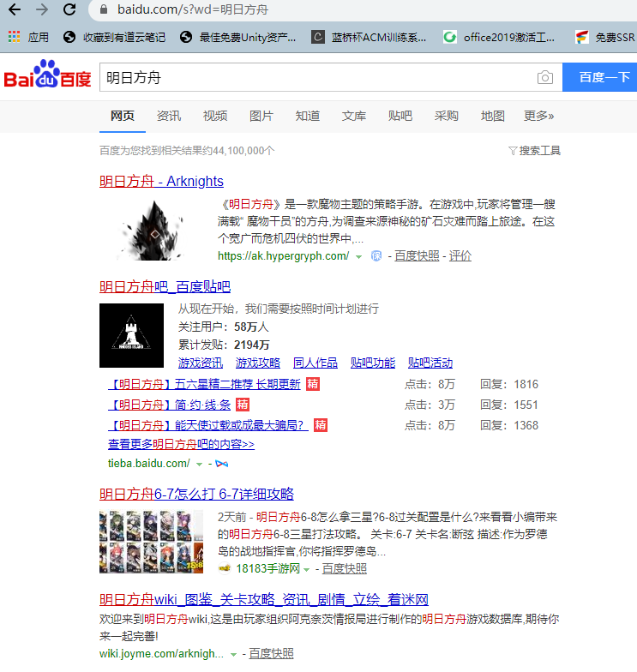Switch to the 贴吧 tab

pyautogui.click(x=400, y=116)
